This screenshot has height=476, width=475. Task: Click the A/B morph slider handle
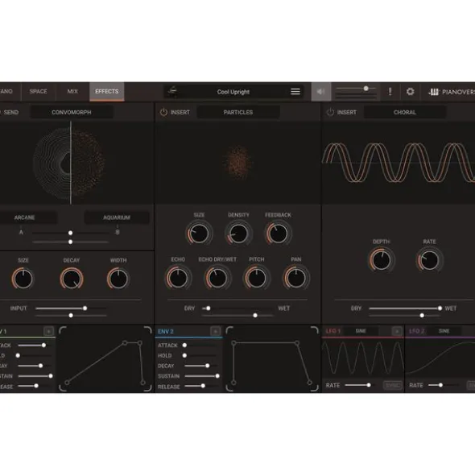pyautogui.click(x=70, y=233)
